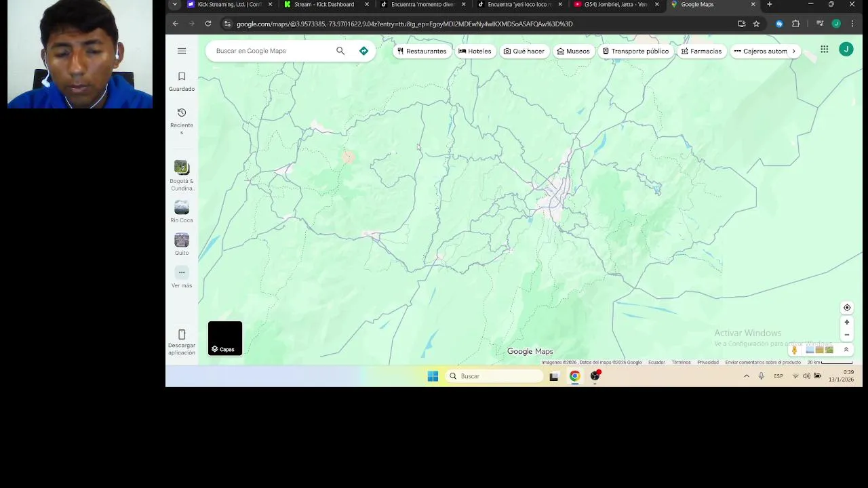
Task: Click Enviar comentarios sobre el producto
Action: pyautogui.click(x=763, y=363)
